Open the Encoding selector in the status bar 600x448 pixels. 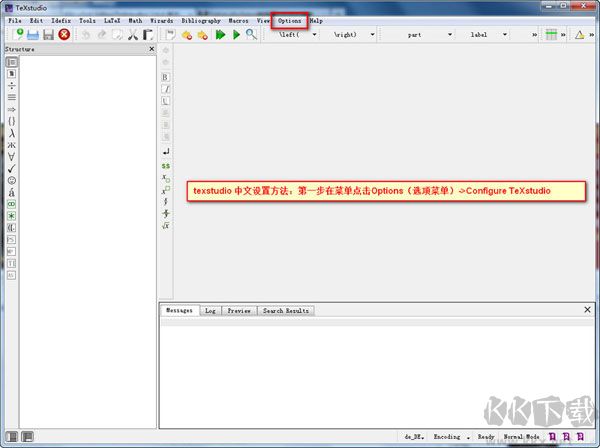click(x=452, y=437)
